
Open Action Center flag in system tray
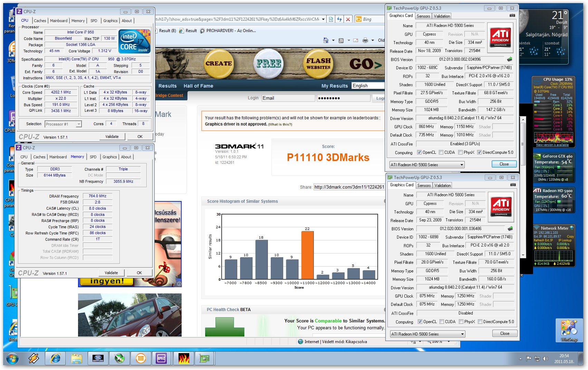pos(529,359)
